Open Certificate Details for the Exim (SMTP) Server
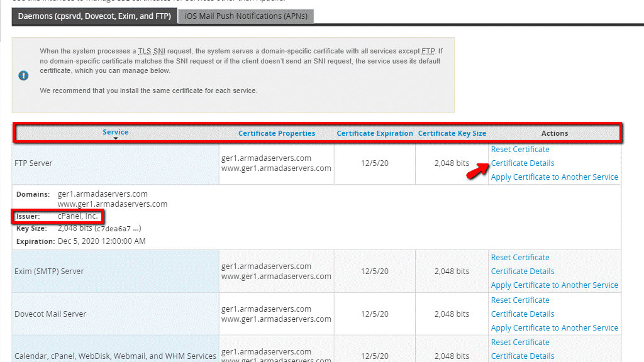The width and height of the screenshot is (644, 362). pos(522,271)
